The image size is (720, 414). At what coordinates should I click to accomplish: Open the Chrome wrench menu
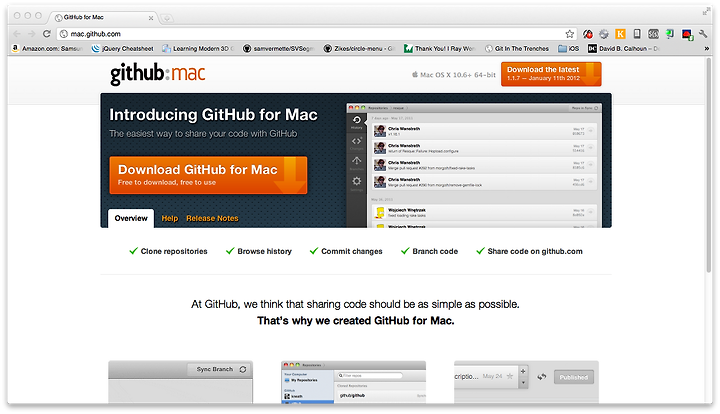703,34
